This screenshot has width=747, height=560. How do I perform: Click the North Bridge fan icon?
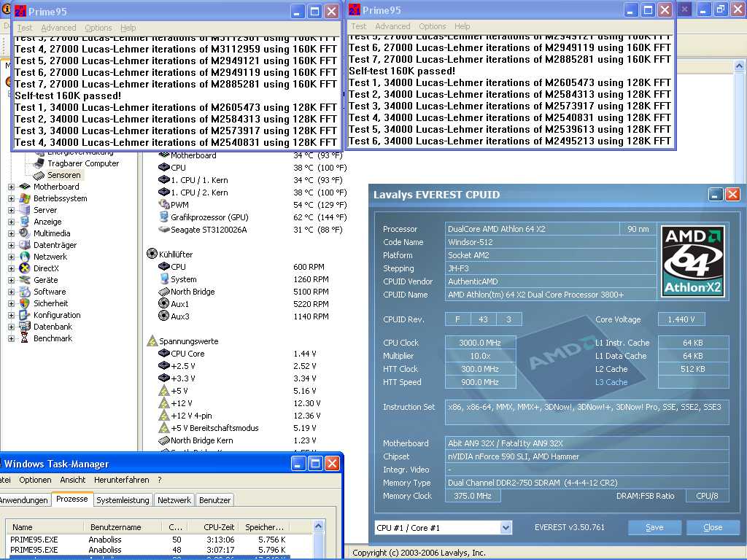point(164,292)
